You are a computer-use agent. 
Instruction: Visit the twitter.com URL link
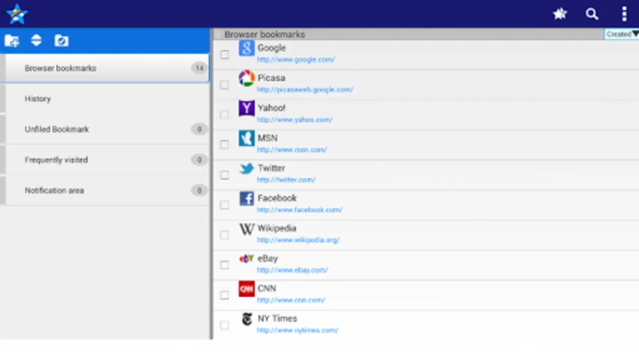pos(286,180)
